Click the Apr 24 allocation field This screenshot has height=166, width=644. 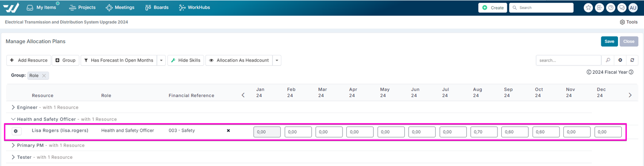click(360, 132)
